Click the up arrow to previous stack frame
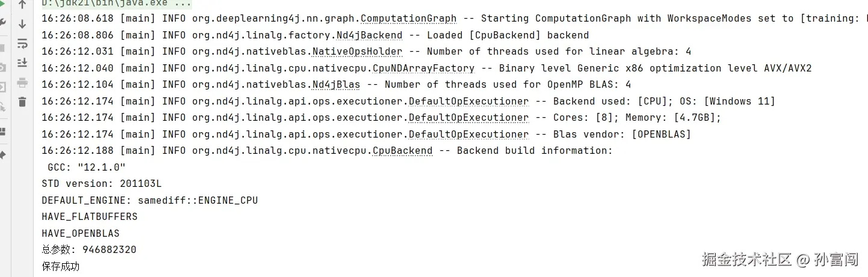 pos(22,5)
